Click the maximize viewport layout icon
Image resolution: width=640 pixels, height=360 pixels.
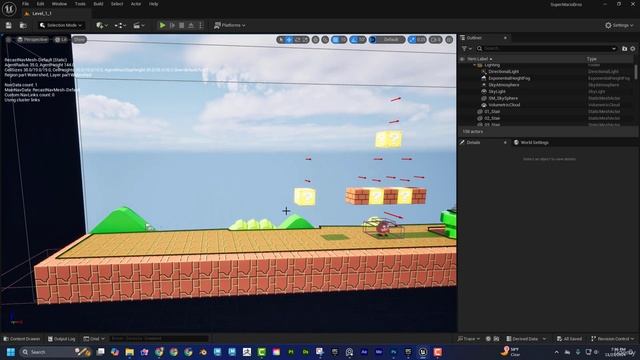[x=449, y=40]
